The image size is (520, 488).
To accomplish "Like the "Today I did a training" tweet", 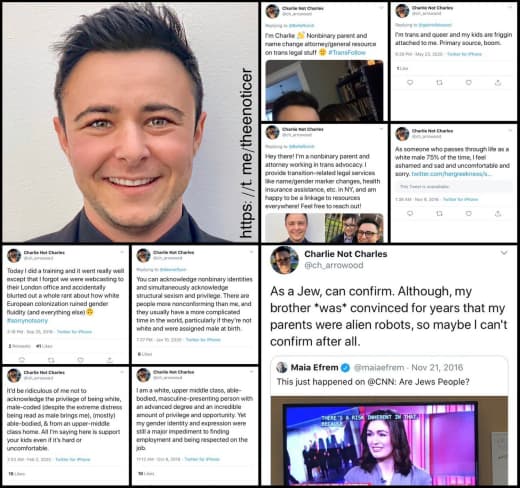I will [x=80, y=360].
